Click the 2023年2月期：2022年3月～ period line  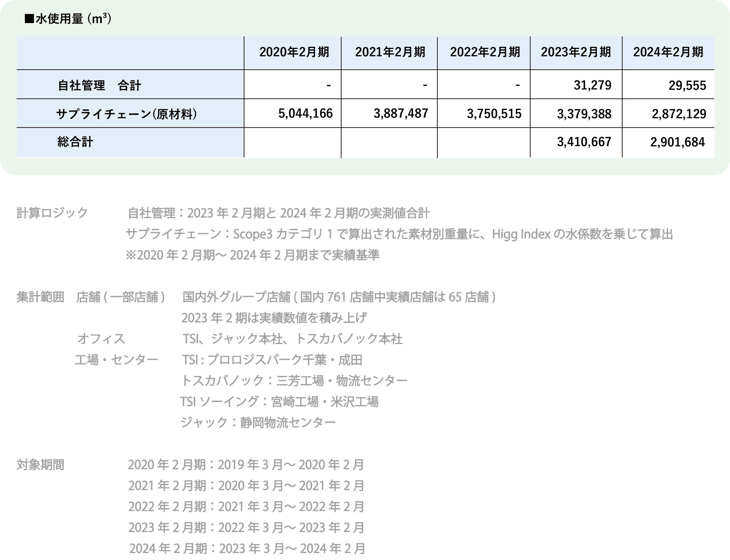click(246, 527)
